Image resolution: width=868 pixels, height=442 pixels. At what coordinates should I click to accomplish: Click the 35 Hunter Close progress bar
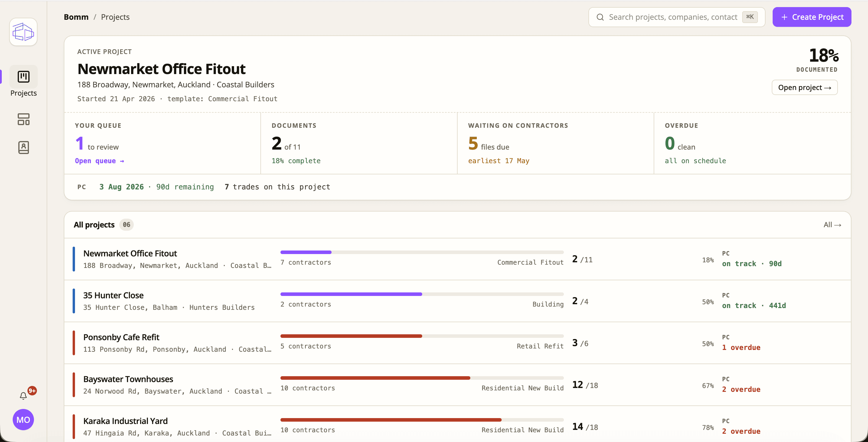click(x=422, y=294)
